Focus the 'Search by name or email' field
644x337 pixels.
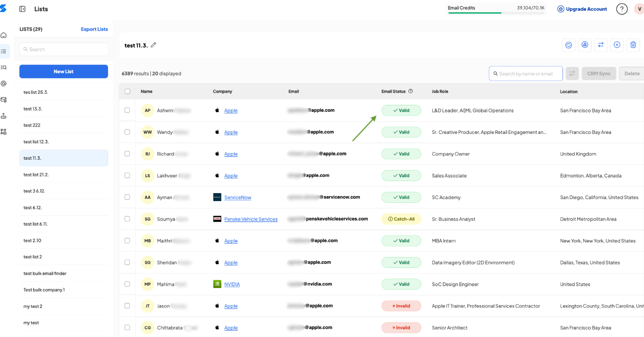pos(526,74)
